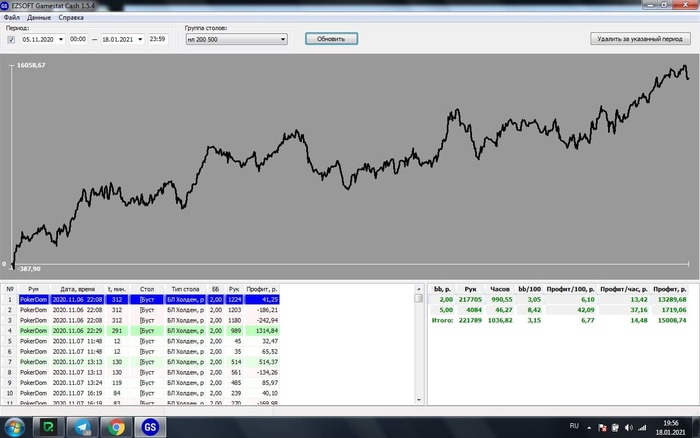Click the Стол column header
The image size is (700, 438).
tap(147, 289)
